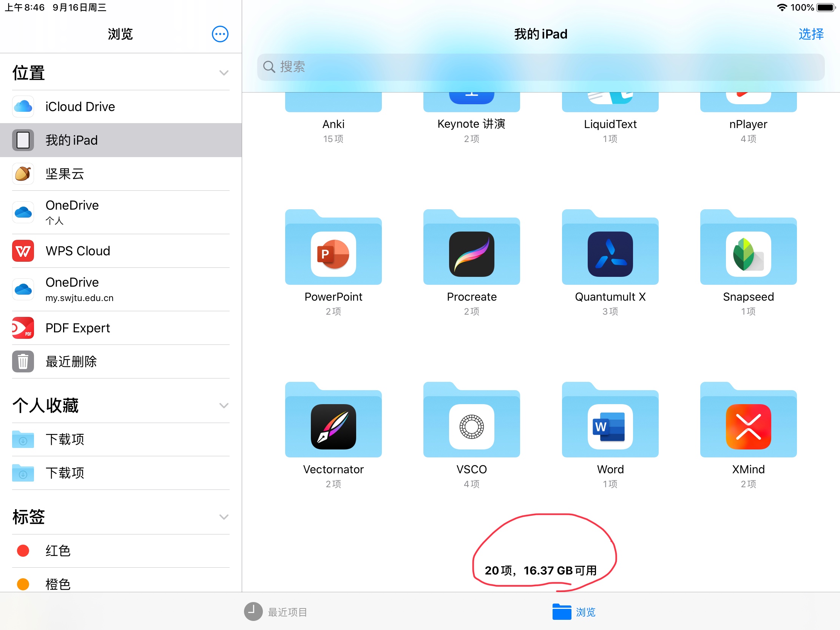Open the XMind folder
This screenshot has width=840, height=630.
[x=748, y=426]
